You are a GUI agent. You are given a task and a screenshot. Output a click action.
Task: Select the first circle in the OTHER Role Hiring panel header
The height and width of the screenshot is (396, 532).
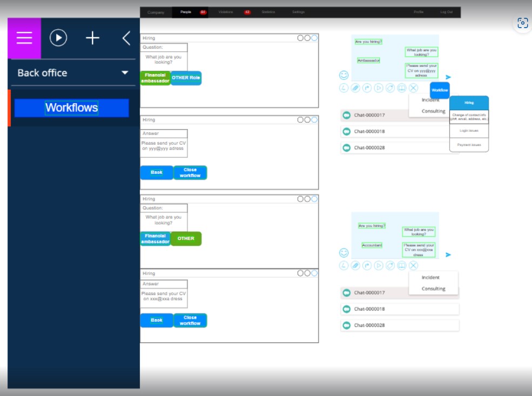pos(300,38)
